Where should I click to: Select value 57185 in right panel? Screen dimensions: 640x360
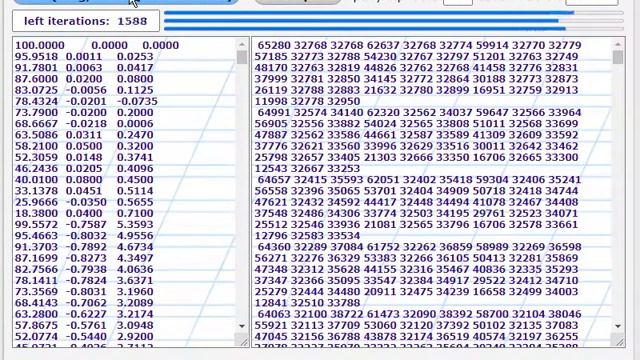pos(271,56)
